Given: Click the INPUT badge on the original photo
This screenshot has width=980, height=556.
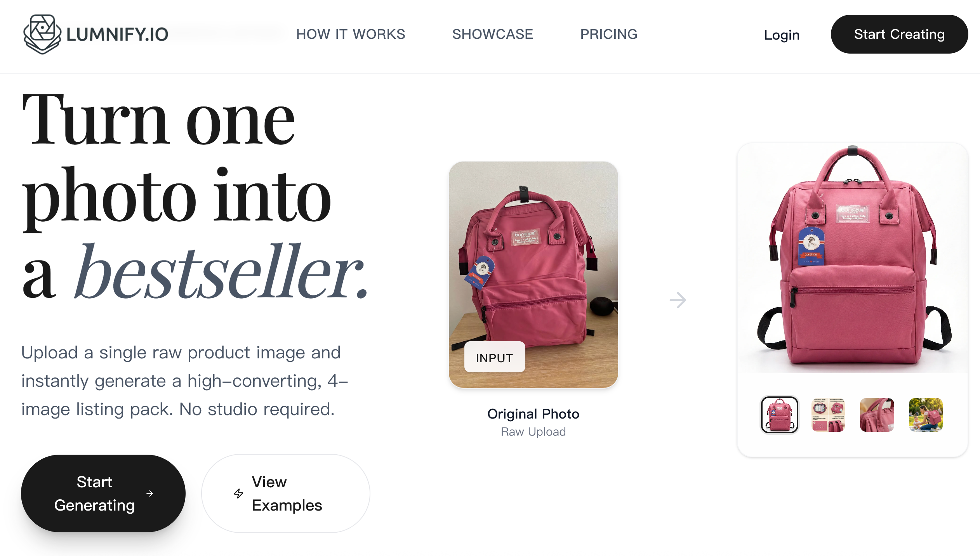Looking at the screenshot, I should (x=494, y=358).
